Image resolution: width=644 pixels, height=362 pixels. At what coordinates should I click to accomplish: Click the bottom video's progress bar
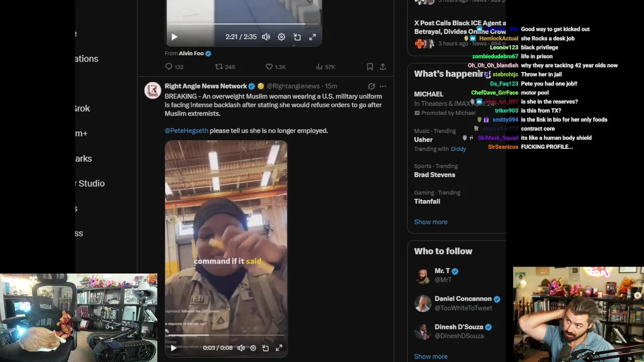(x=226, y=335)
